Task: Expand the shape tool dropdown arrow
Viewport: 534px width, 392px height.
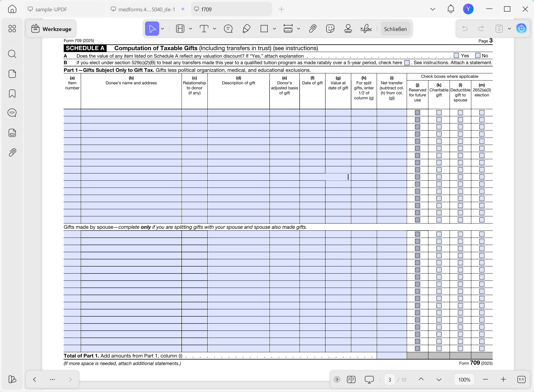Action: tap(274, 29)
